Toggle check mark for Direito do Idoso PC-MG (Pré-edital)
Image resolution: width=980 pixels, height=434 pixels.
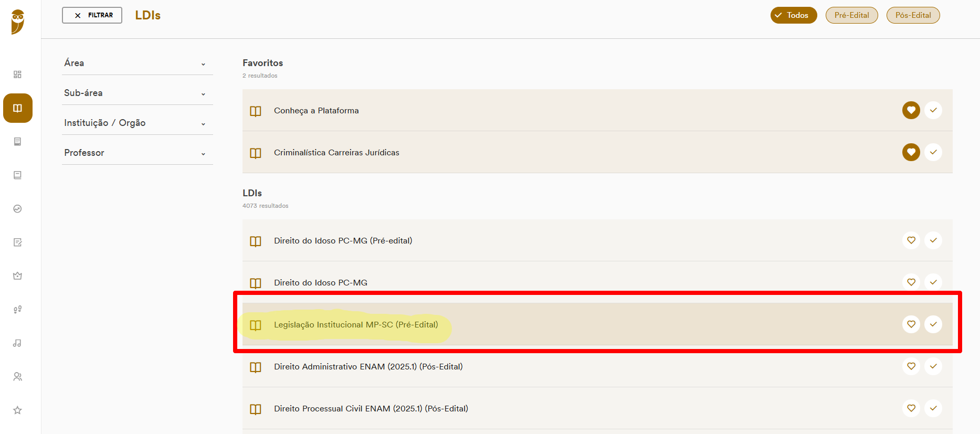tap(933, 240)
